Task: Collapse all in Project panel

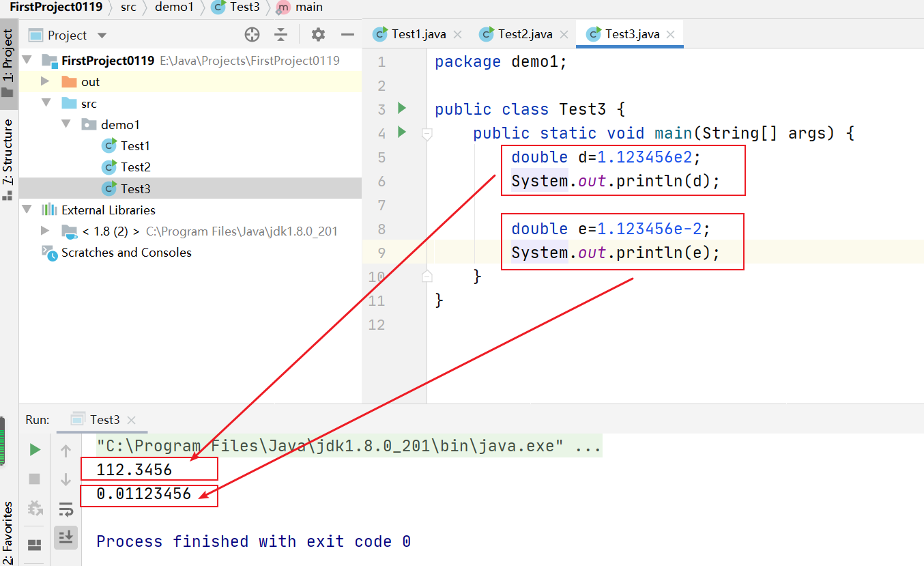Action: 281,35
